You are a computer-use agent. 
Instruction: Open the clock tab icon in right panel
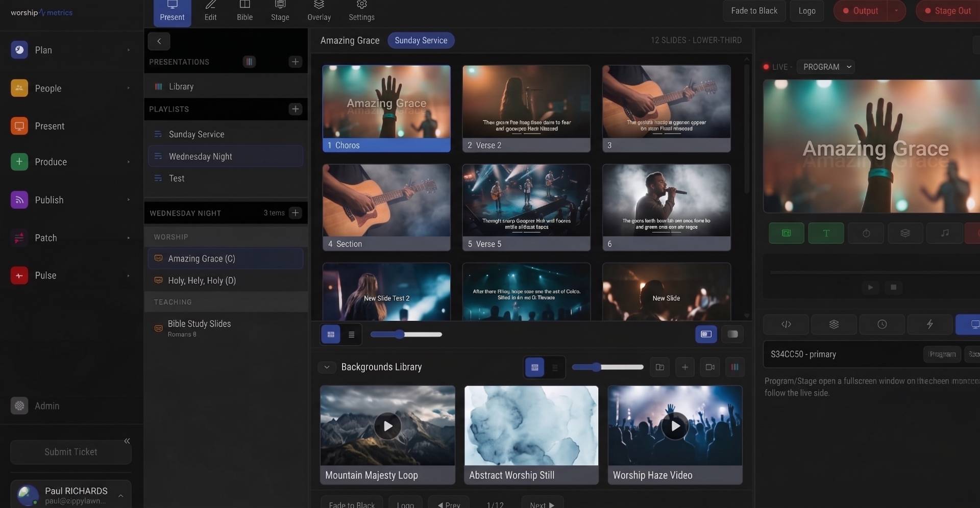click(882, 324)
